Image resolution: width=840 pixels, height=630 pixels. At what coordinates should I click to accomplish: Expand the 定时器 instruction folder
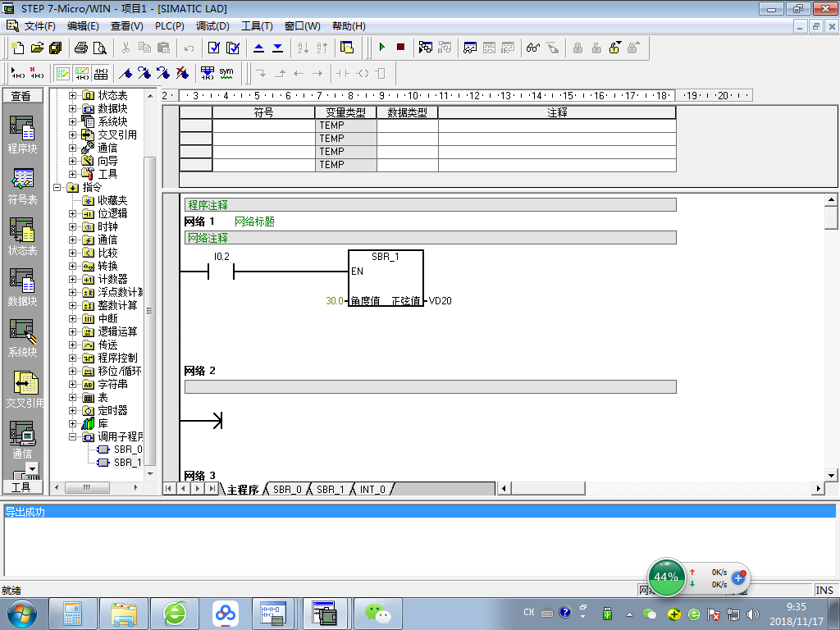coord(73,410)
